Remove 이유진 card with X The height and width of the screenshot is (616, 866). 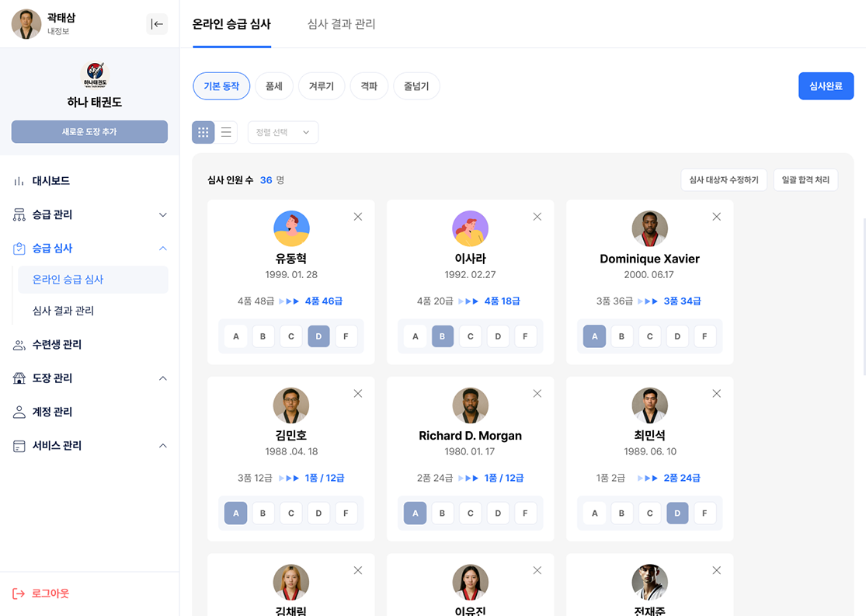(537, 570)
